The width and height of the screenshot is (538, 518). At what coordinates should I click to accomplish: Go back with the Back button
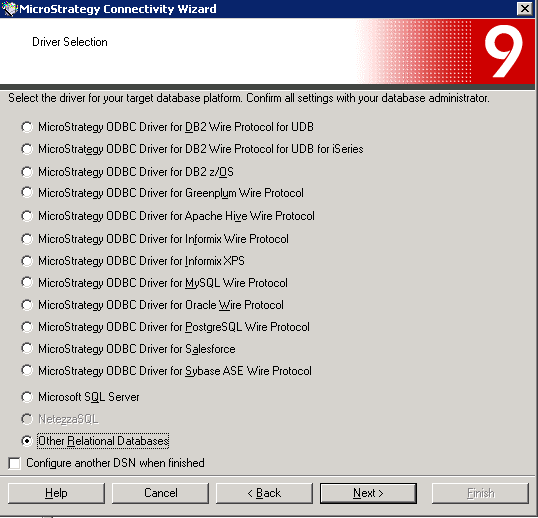(264, 493)
